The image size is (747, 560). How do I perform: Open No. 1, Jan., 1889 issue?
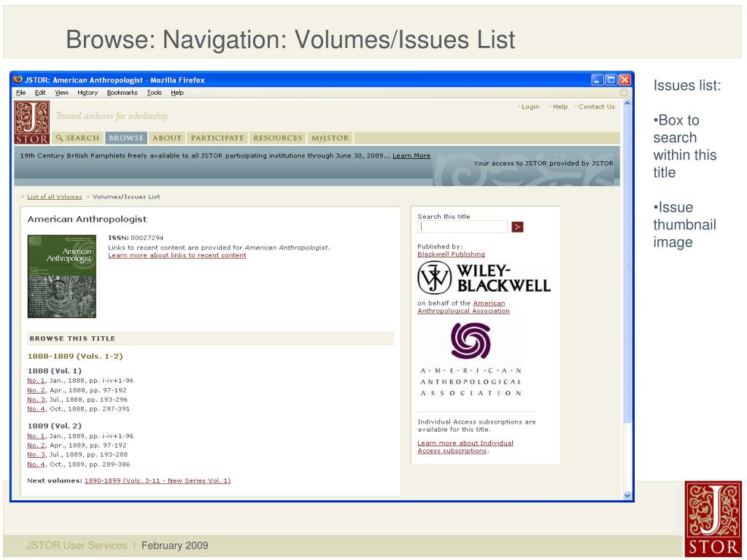point(36,436)
